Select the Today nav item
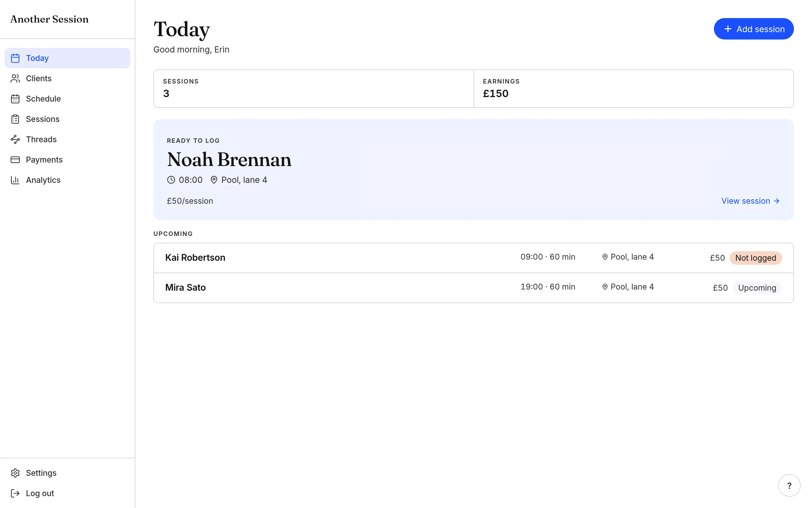Image resolution: width=812 pixels, height=508 pixels. click(67, 58)
